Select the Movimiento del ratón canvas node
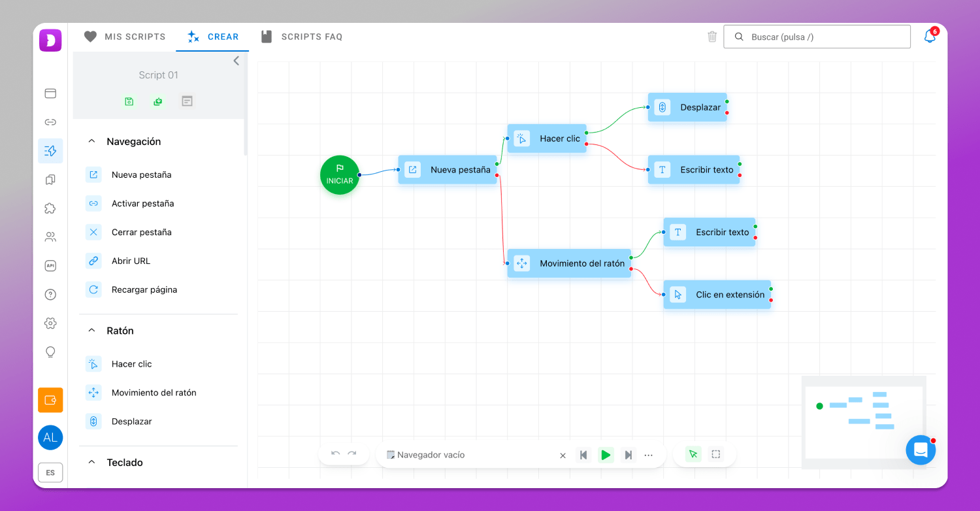The height and width of the screenshot is (511, 980). click(569, 263)
